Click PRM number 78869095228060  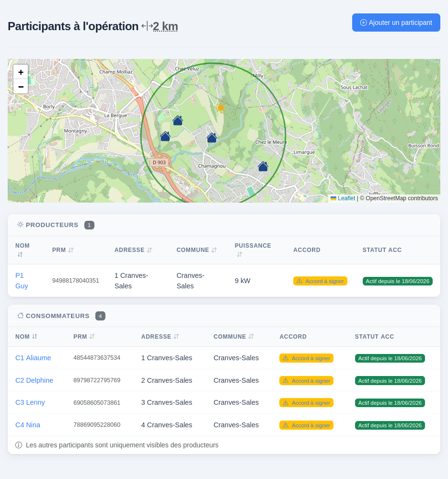[x=97, y=425]
